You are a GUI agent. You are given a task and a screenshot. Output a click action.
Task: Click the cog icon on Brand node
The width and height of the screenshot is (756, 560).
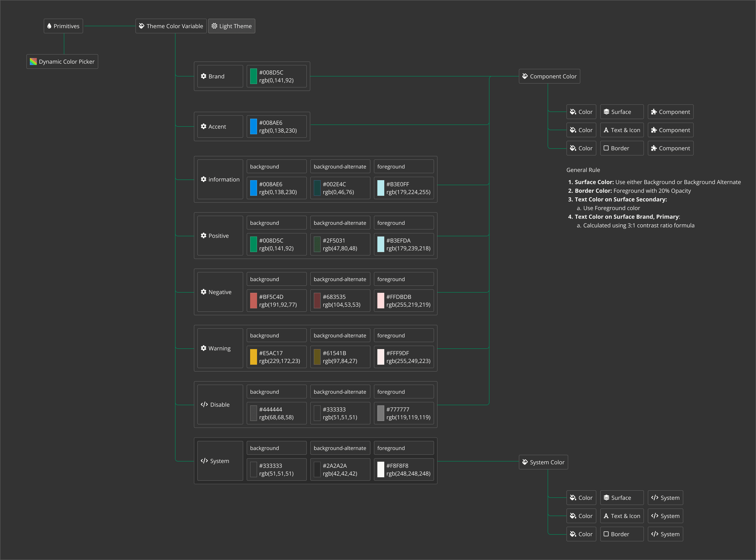(204, 76)
